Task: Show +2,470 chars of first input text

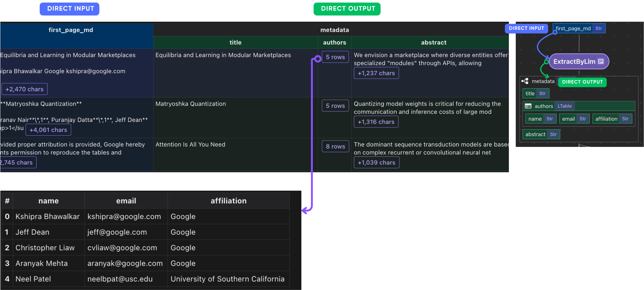Action: (x=24, y=89)
